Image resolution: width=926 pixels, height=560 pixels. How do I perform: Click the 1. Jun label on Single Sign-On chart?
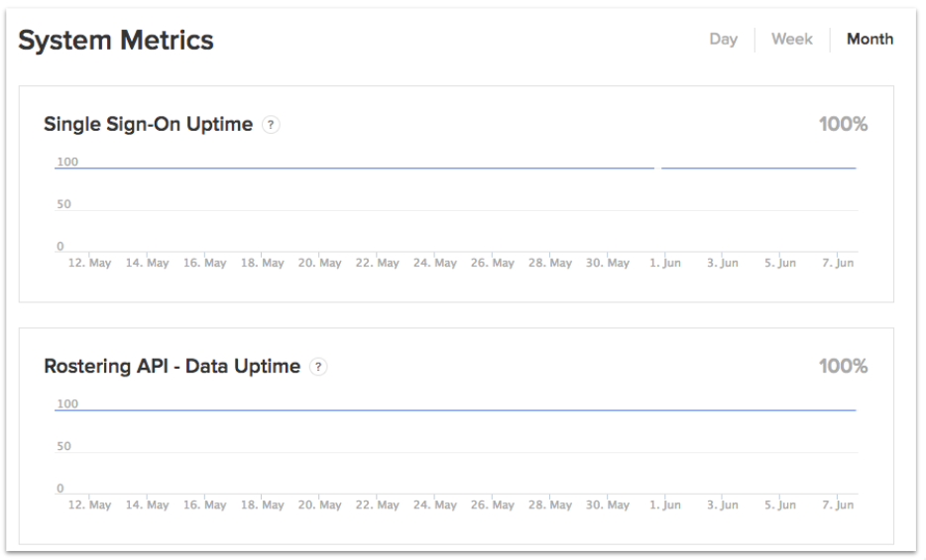point(665,264)
